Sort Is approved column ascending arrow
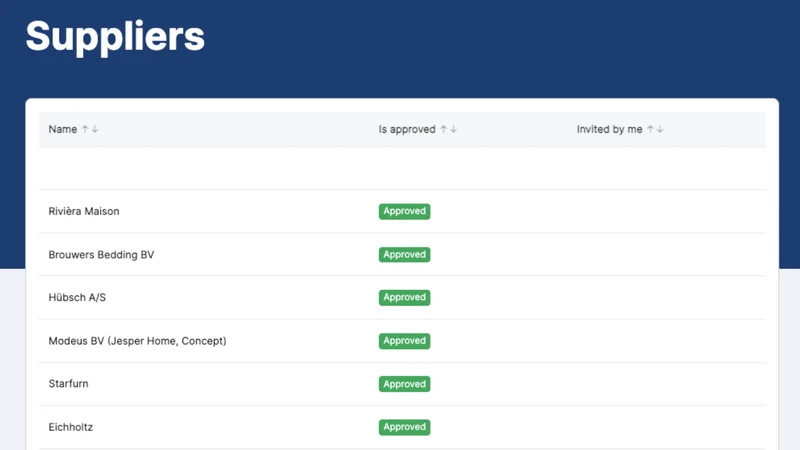This screenshot has width=800, height=450. point(443,129)
